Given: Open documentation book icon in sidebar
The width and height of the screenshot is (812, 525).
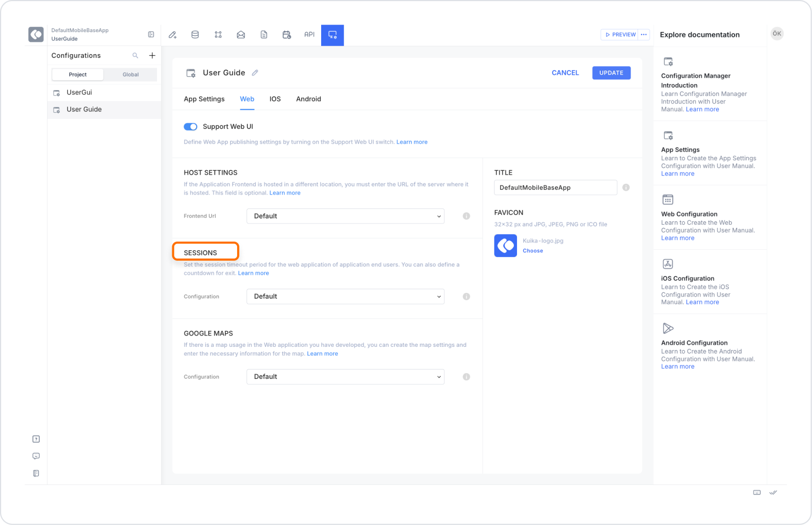Looking at the screenshot, I should pos(36,473).
